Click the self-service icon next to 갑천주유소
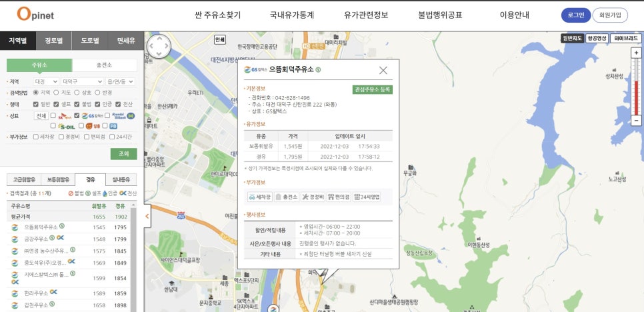 (x=52, y=305)
